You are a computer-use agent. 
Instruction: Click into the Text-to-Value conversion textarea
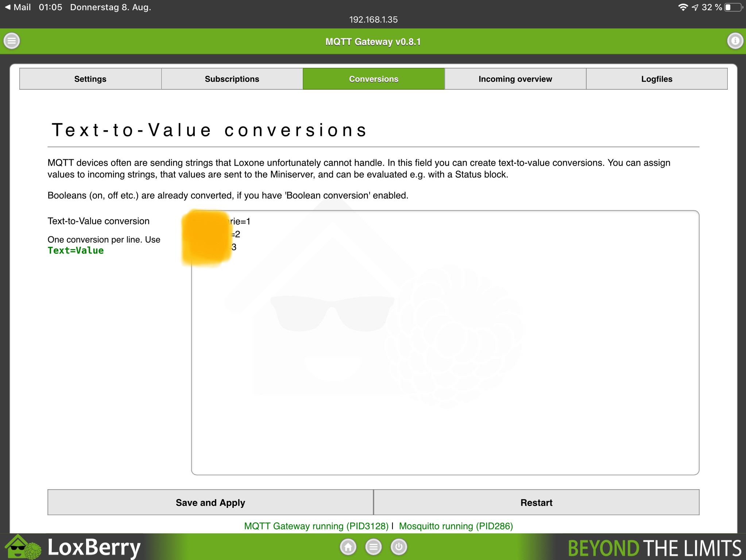point(445,343)
